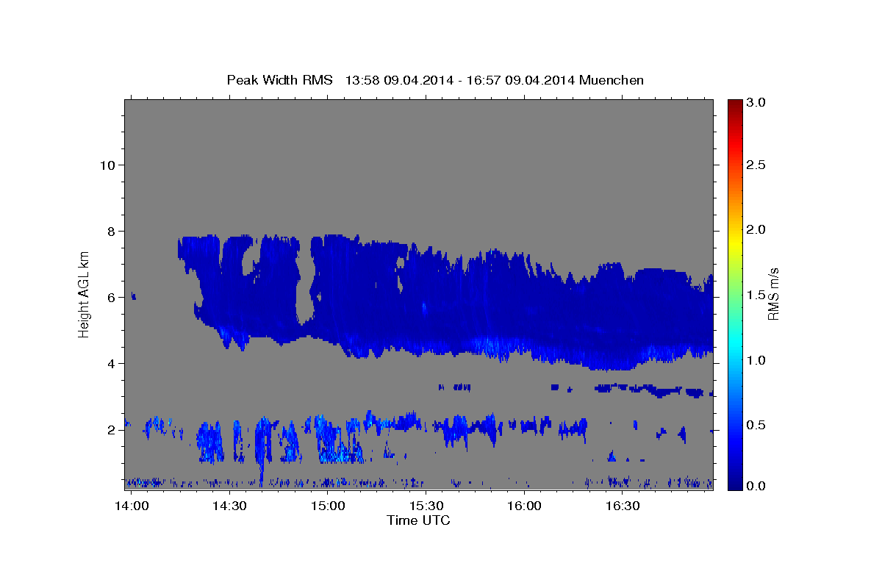Click the height tick label 8
Image resolution: width=882 pixels, height=588 pixels.
110,231
